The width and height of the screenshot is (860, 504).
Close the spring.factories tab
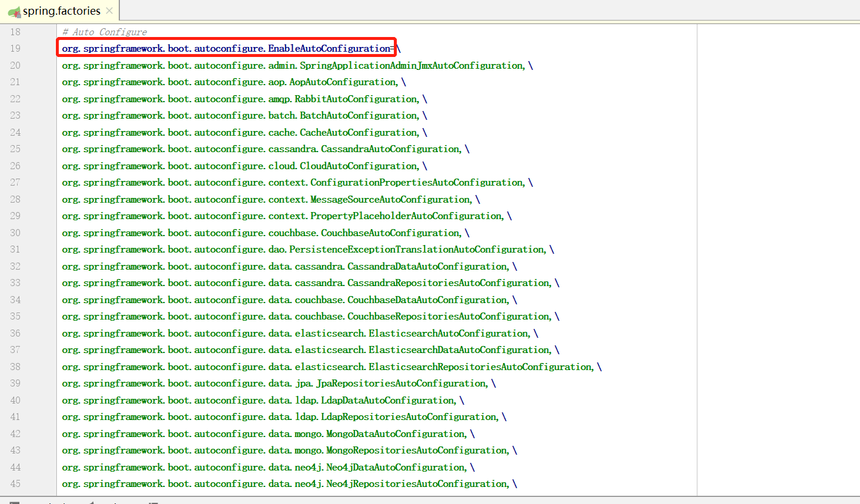click(109, 11)
